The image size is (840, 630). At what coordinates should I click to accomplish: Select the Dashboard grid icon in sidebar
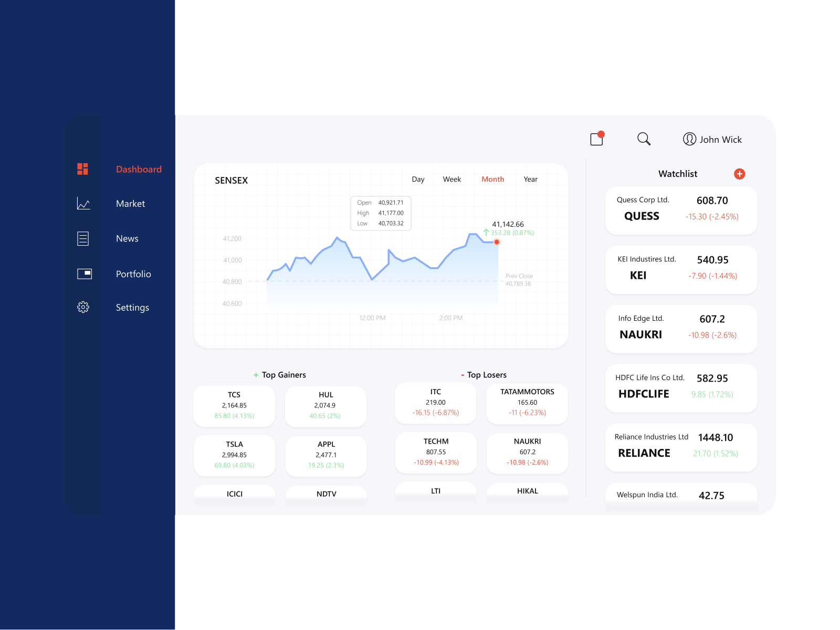[82, 169]
